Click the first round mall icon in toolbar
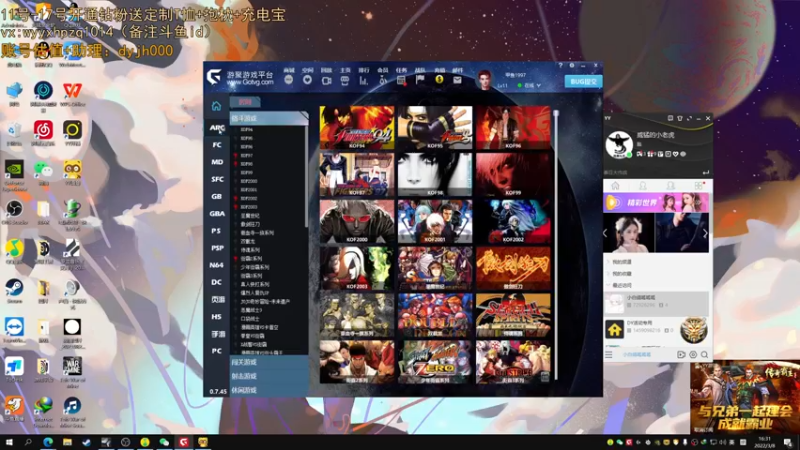The height and width of the screenshot is (450, 800). tap(289, 80)
